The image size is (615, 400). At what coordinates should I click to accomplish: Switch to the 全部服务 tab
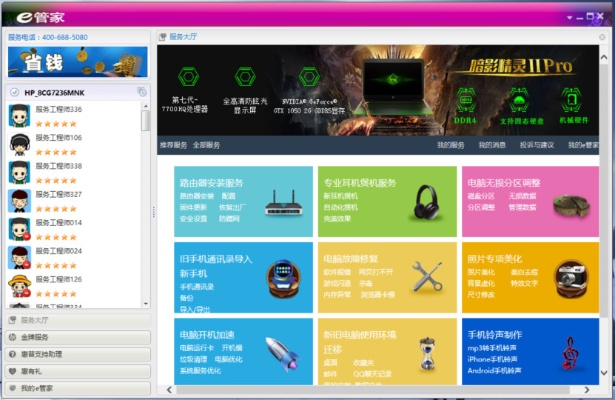tap(206, 145)
